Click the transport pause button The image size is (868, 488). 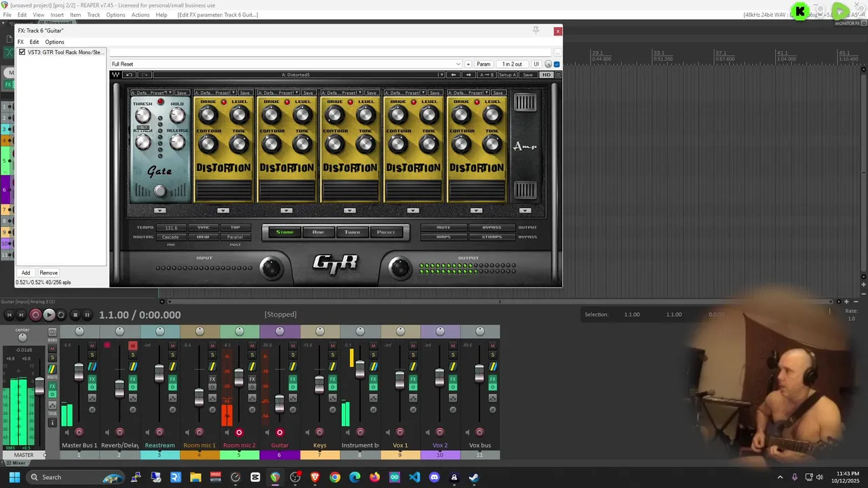[x=87, y=314]
